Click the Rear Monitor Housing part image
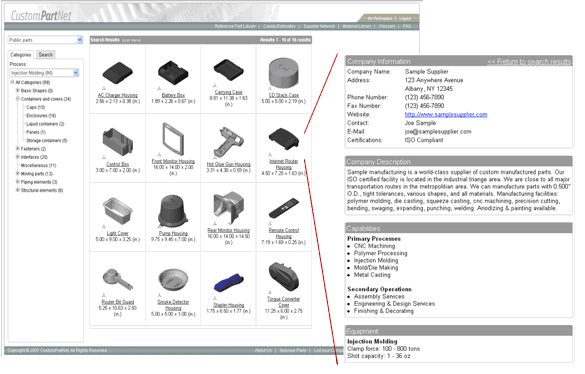Screen dimensions: 585x374 tap(228, 208)
